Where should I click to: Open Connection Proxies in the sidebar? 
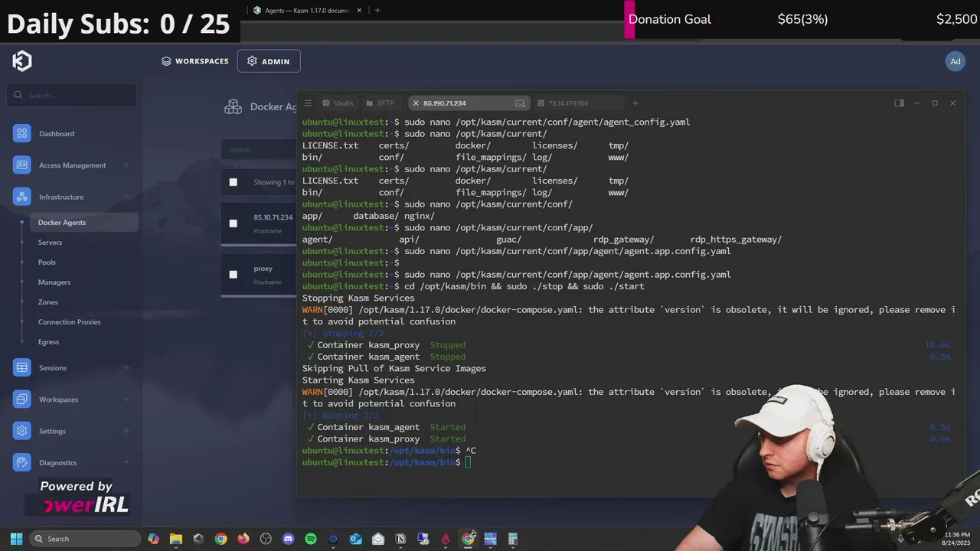pos(70,322)
